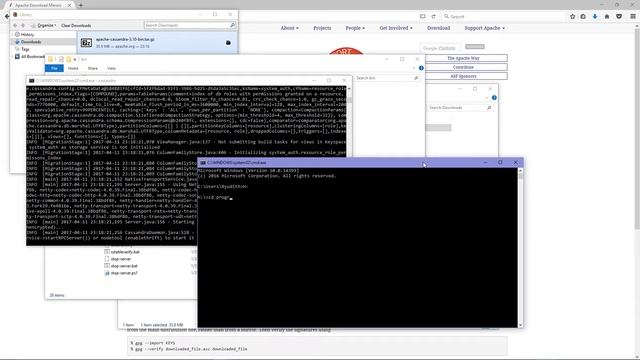Screen dimensions: 640x360
Task: Click the cassandra cmd scrollbar up arrow
Action: coord(349,89)
